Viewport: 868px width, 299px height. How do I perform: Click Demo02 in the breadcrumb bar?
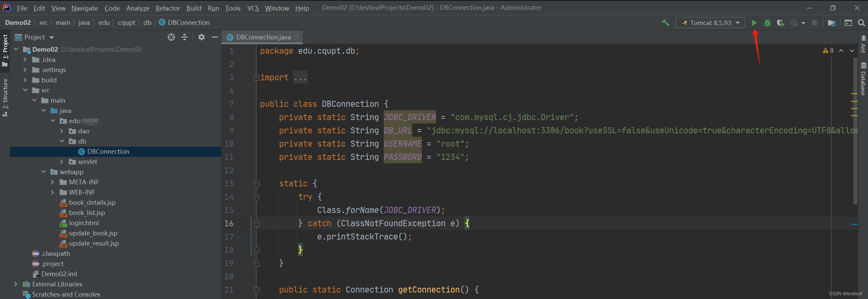click(18, 22)
